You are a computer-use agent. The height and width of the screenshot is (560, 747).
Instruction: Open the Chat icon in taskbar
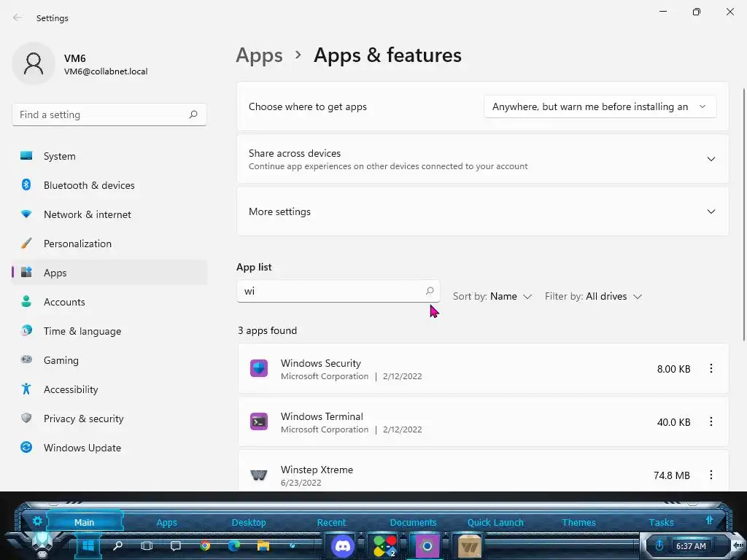pos(175,545)
